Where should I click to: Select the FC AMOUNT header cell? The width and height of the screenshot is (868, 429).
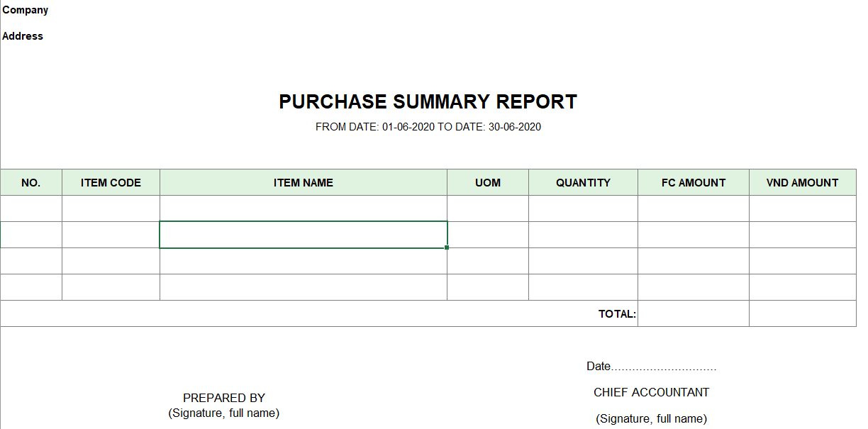click(694, 182)
